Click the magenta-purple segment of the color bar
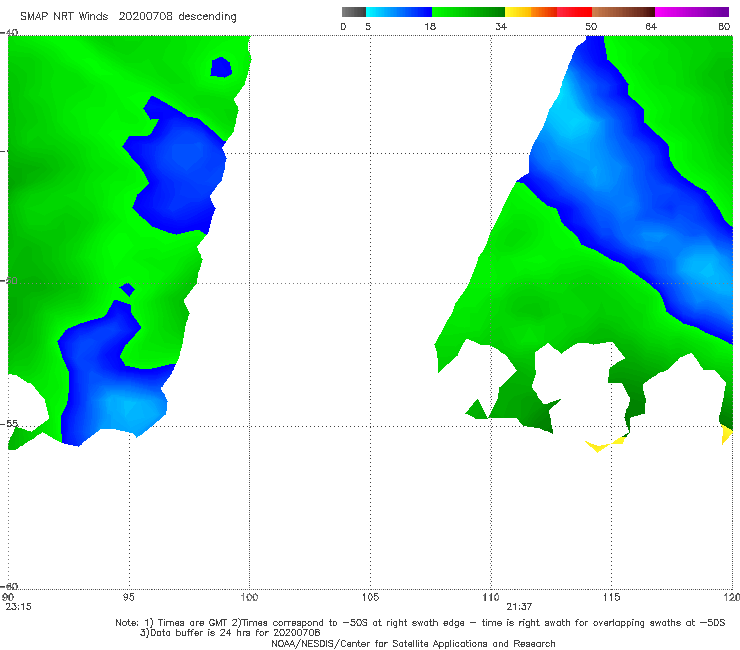Viewport: 740px width, 650px height. [x=692, y=12]
